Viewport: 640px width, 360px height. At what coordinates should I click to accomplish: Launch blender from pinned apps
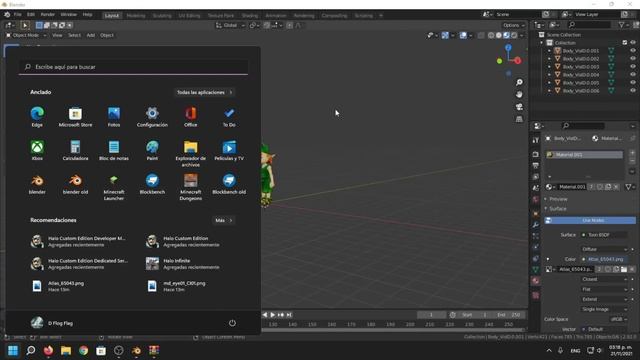[x=37, y=184]
